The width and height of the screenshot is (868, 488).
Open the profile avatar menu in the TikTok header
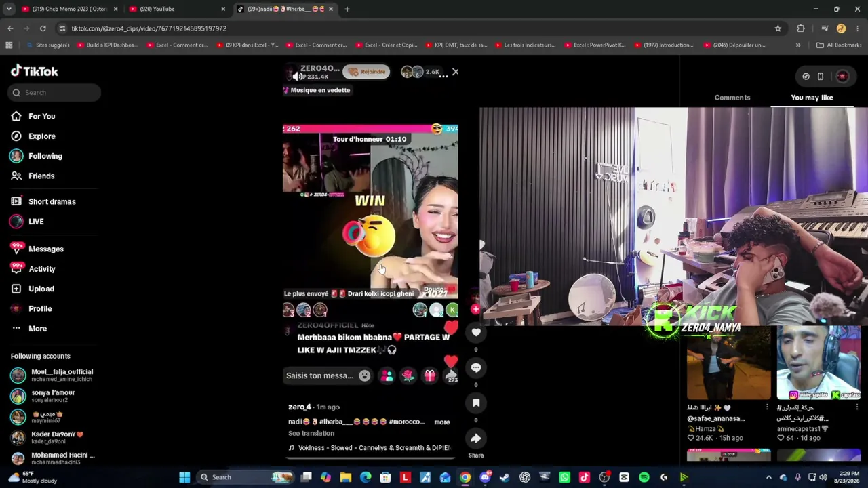(842, 77)
